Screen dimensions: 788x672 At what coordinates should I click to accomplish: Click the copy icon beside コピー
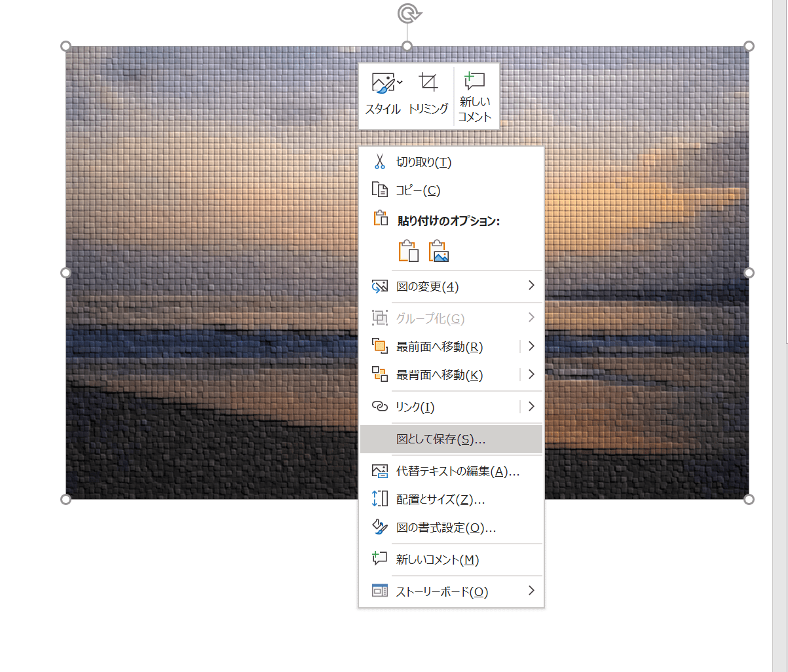pos(380,190)
